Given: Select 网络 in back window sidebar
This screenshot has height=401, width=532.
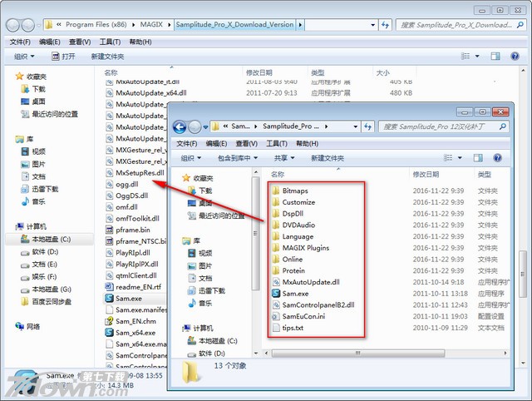Looking at the screenshot, I should coord(27,327).
